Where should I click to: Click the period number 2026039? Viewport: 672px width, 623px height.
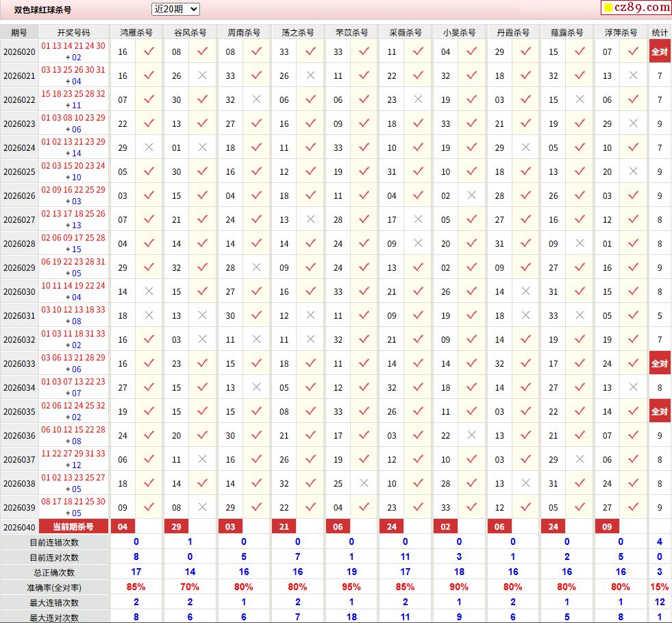(19, 507)
